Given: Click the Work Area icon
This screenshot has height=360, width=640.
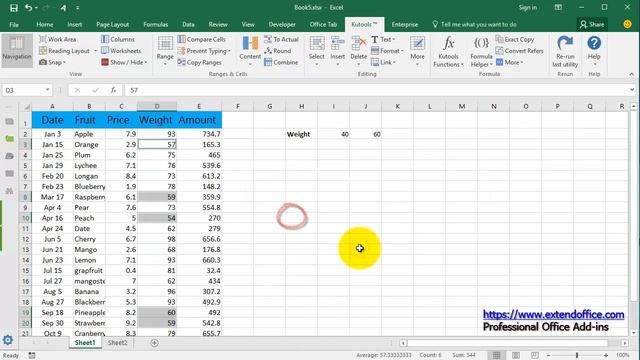Looking at the screenshot, I should tap(42, 39).
